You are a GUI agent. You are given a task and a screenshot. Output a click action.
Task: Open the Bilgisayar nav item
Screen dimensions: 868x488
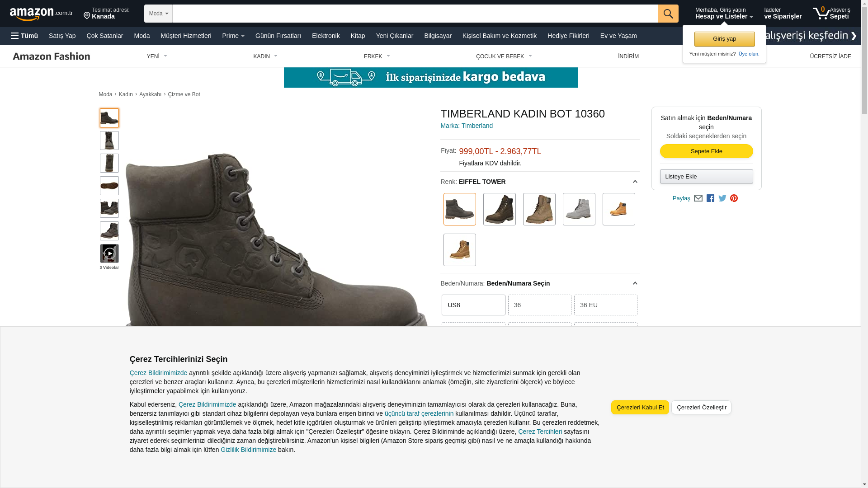point(437,36)
